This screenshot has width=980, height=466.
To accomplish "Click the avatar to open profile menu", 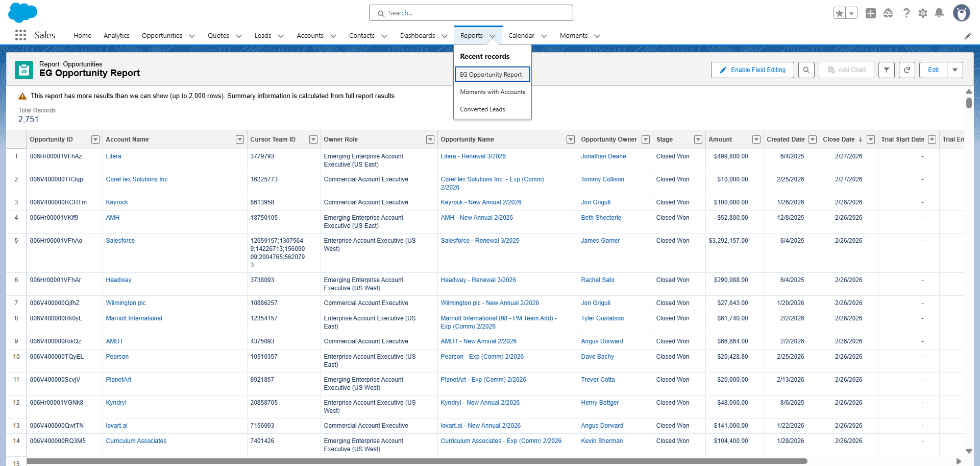I will click(962, 13).
